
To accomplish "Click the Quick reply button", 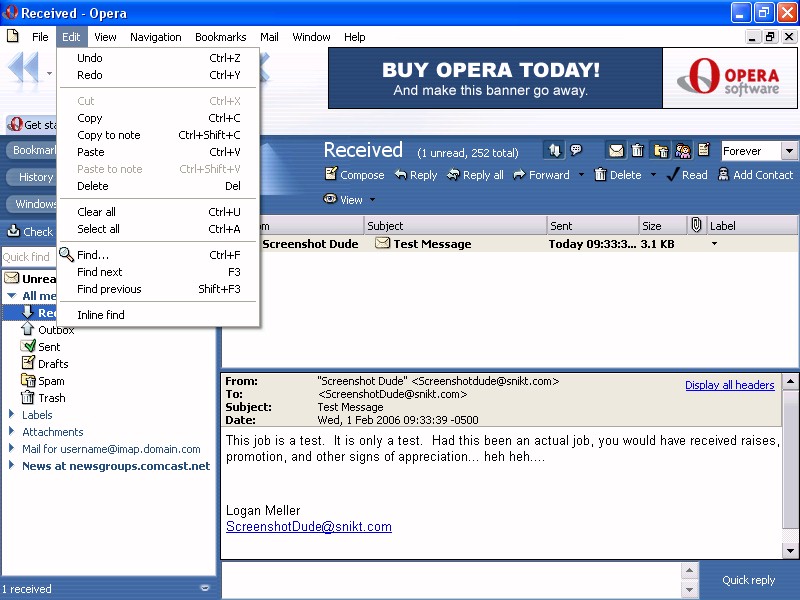I will [x=748, y=580].
